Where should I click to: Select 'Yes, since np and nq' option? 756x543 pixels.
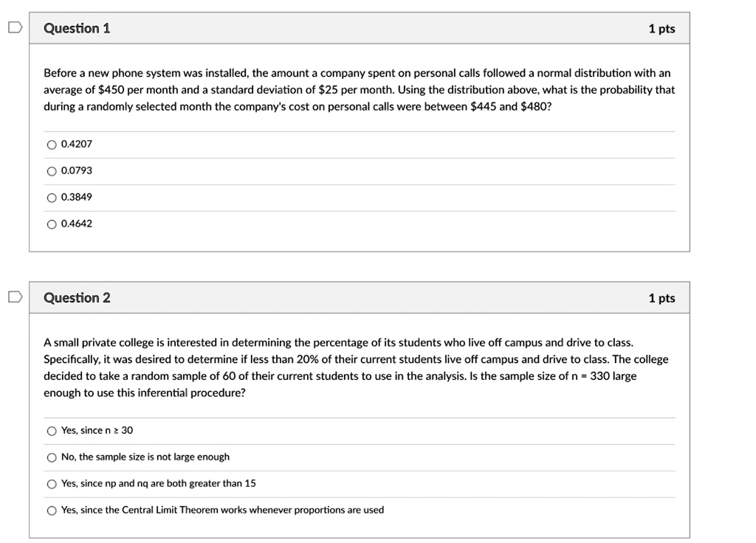[x=51, y=484]
